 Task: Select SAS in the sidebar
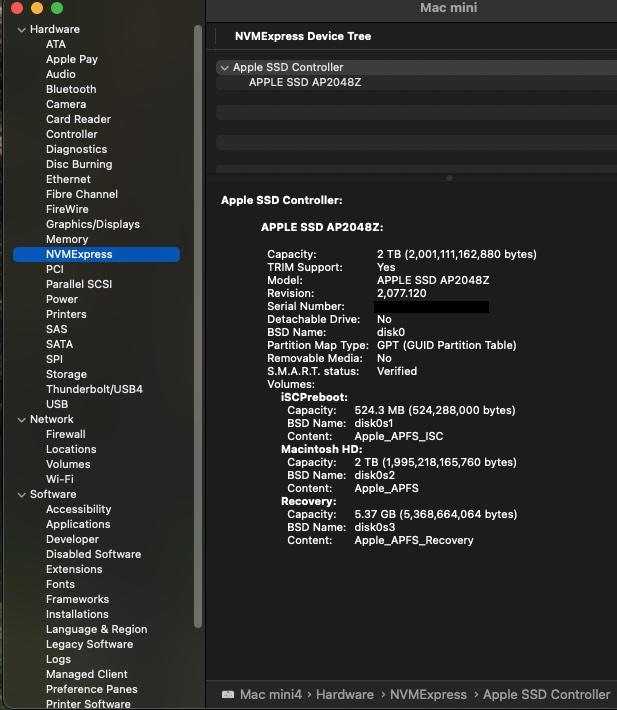[x=57, y=329]
